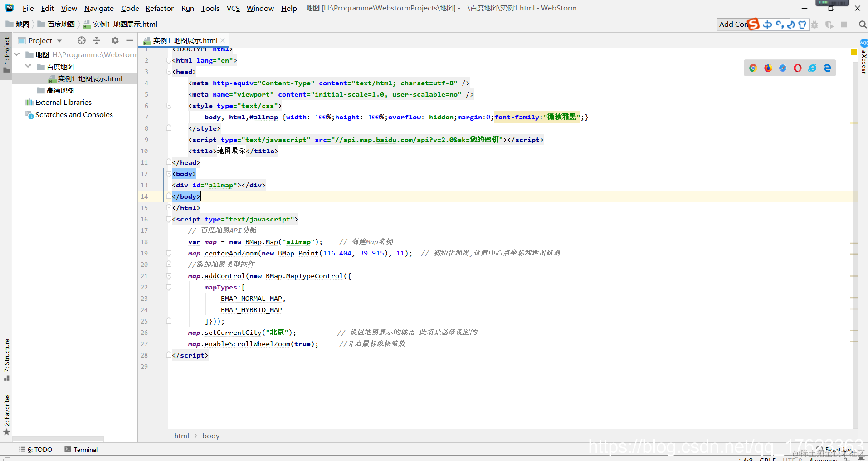Click the External Libraries icon

(x=29, y=103)
